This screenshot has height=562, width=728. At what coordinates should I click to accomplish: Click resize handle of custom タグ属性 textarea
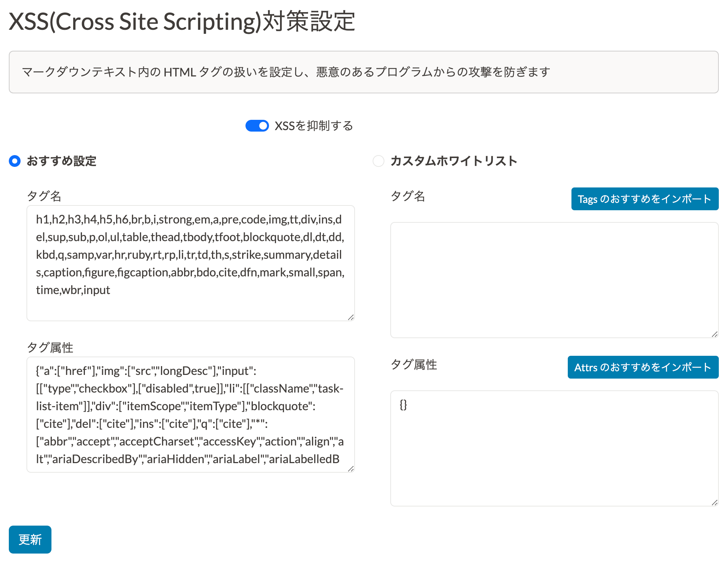[715, 502]
